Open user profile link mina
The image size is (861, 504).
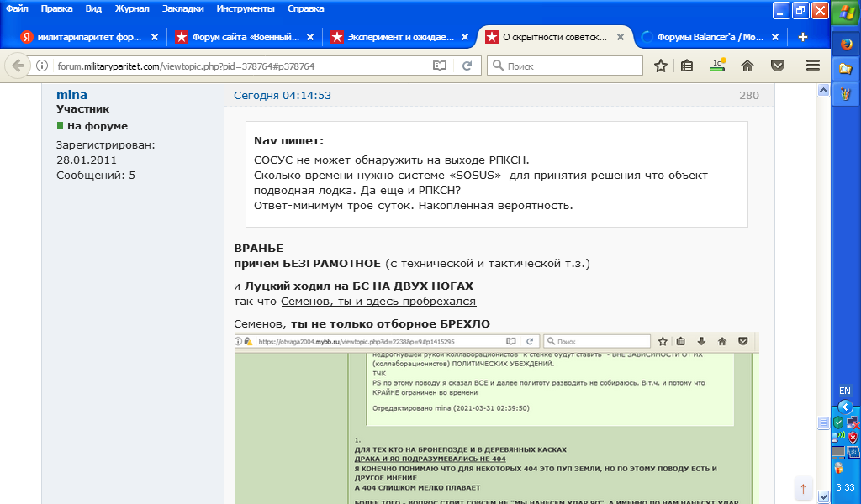click(x=71, y=95)
